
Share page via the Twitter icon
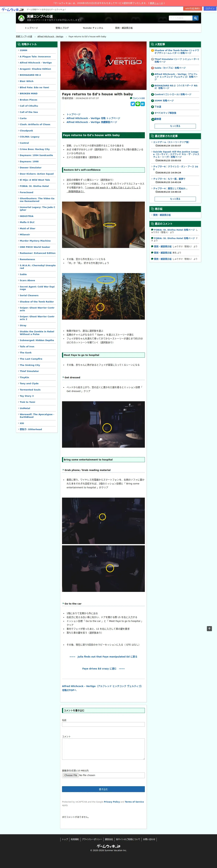[x=133, y=104]
